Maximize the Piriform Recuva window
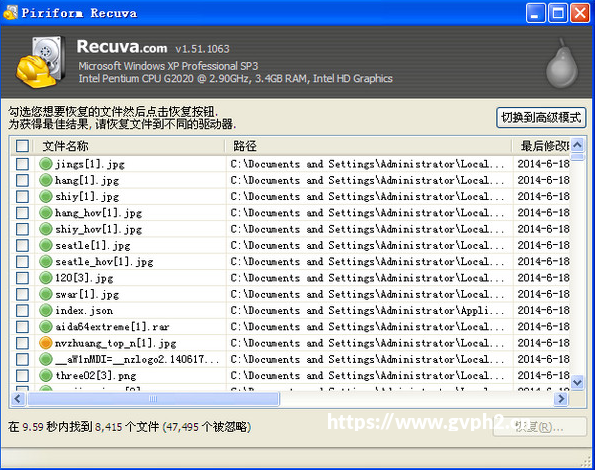 558,13
